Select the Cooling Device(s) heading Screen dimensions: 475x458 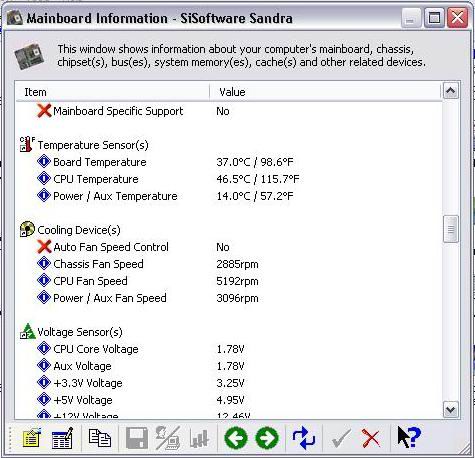(x=79, y=230)
